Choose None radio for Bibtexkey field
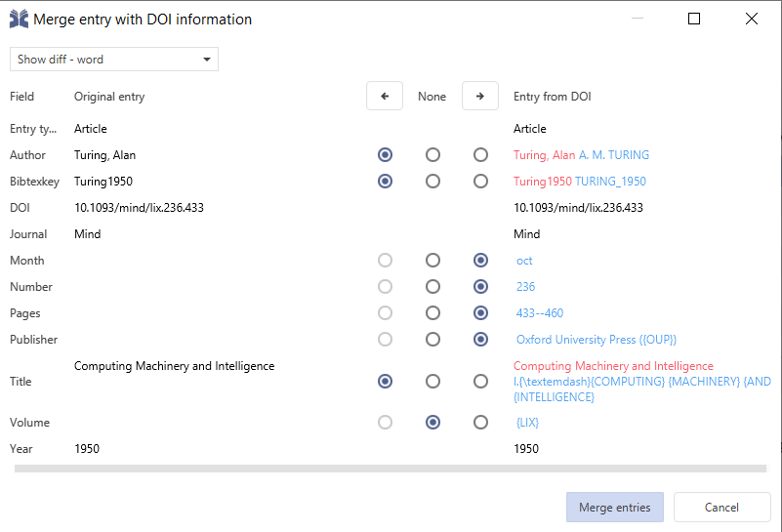782x532 pixels. click(432, 182)
